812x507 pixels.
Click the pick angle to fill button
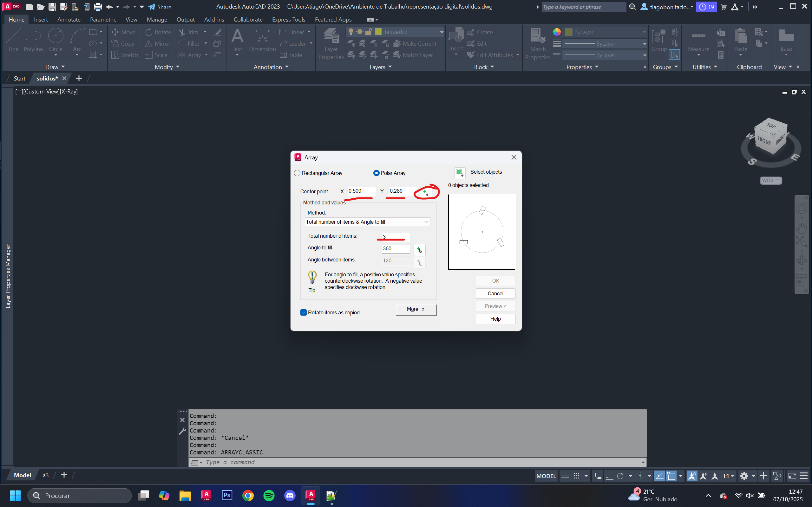coord(419,249)
